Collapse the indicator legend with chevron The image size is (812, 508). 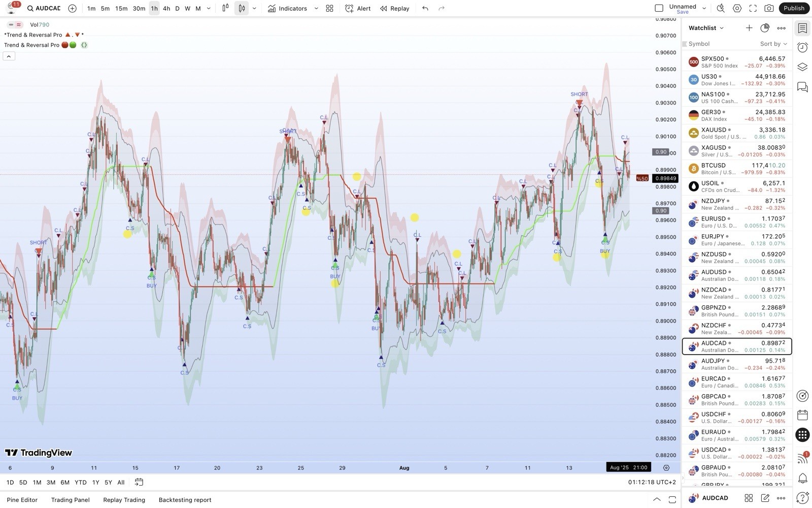click(x=9, y=56)
